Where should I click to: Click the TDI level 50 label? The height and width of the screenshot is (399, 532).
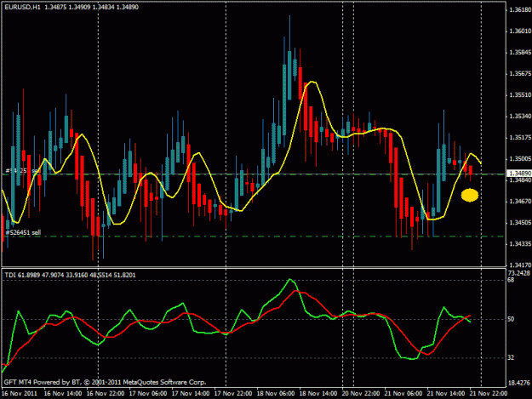coord(511,319)
